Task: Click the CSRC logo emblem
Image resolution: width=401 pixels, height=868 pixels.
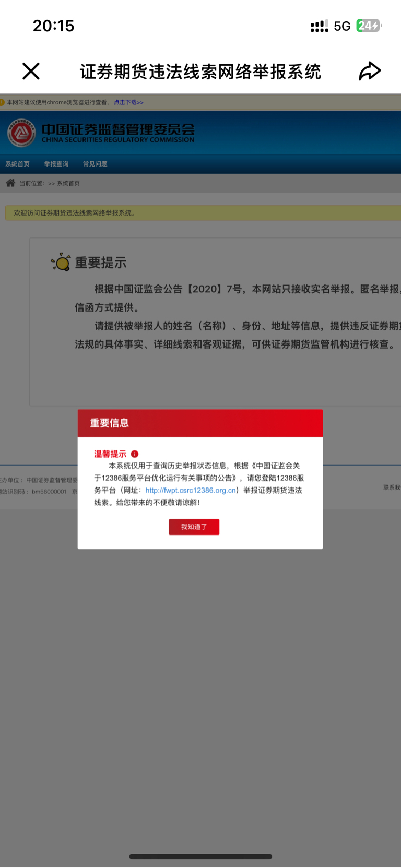Action: 21,133
